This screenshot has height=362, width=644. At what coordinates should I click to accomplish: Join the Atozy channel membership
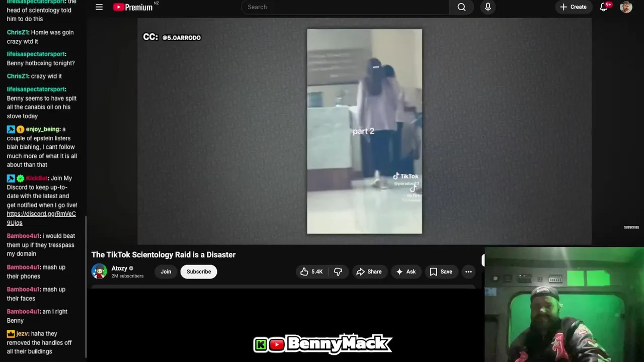tap(166, 271)
